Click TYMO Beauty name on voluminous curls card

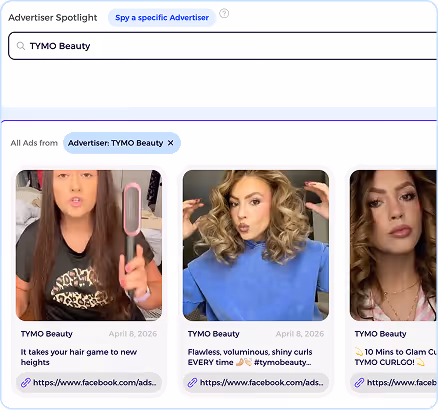(x=214, y=334)
